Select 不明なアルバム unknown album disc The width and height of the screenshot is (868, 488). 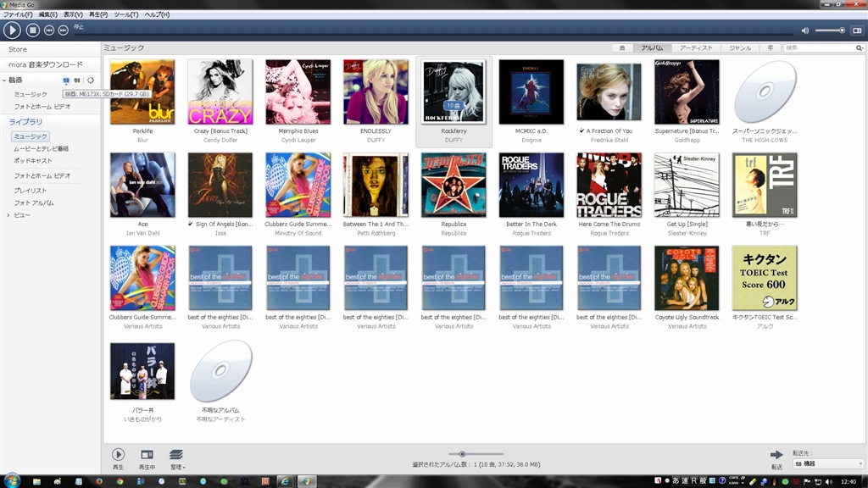(x=220, y=371)
